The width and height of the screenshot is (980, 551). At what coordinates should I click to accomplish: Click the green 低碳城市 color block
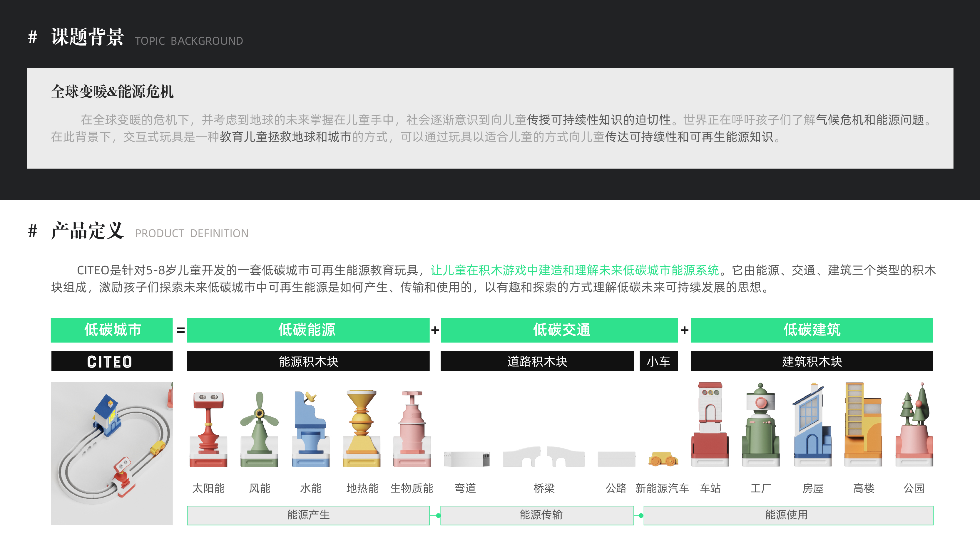coord(111,330)
